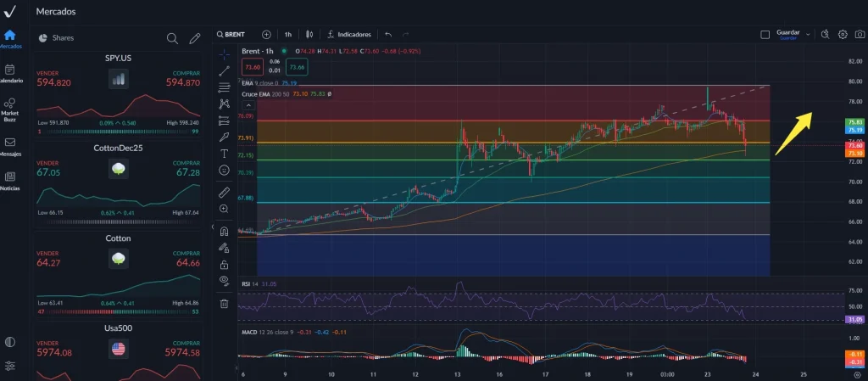Open the platform settings sliders icon

(x=9, y=366)
